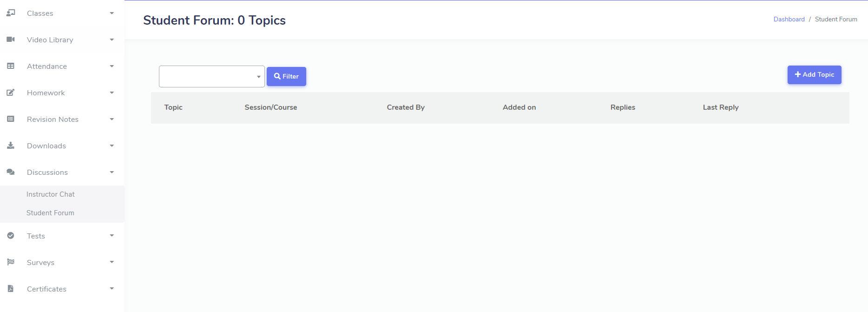Click the Attendance table icon
This screenshot has width=868, height=312.
[11, 66]
